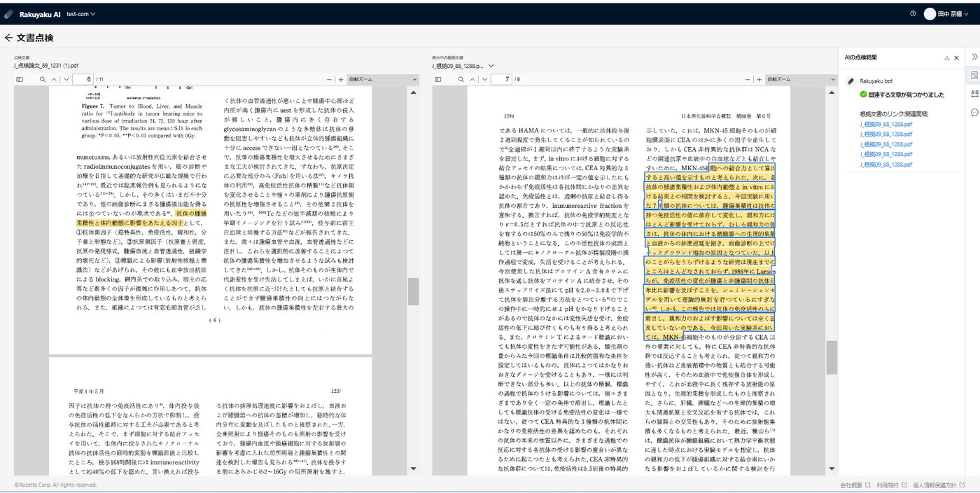
Task: Toggle sidebar in right PDF viewer
Action: click(x=438, y=80)
